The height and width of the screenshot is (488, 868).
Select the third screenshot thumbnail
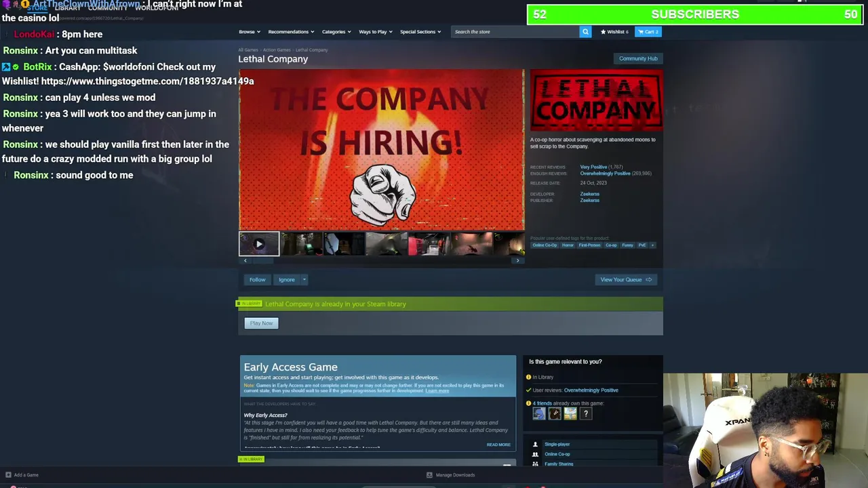344,244
